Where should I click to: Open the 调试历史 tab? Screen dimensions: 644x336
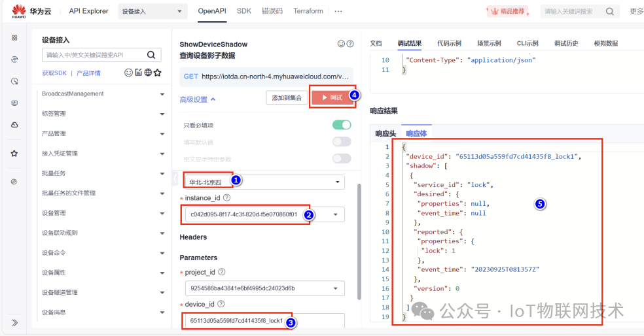point(566,43)
